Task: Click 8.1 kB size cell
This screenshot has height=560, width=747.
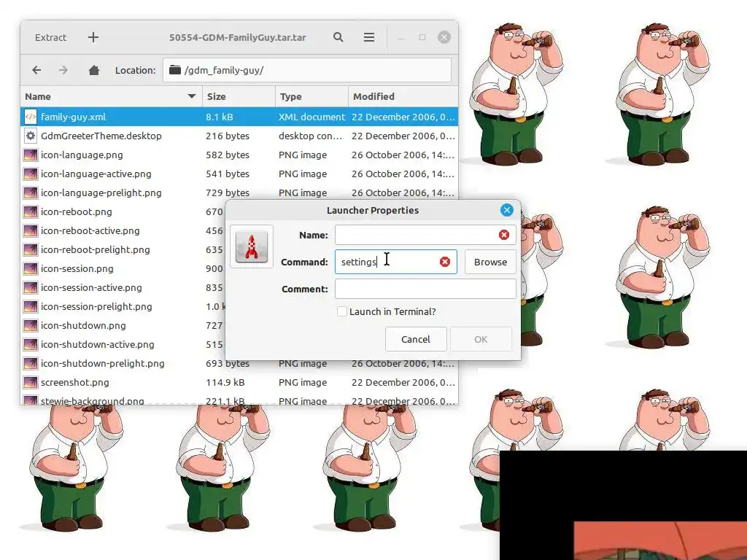Action: pos(219,117)
